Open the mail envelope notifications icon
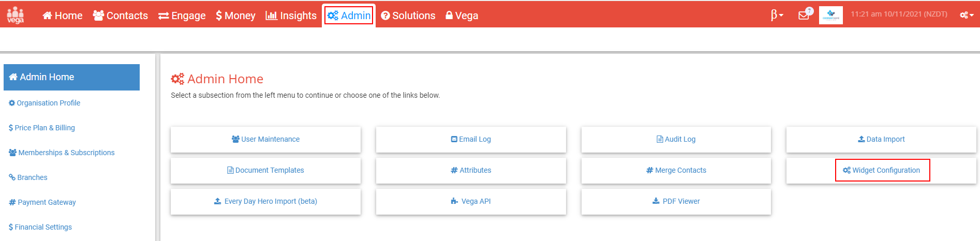Screen dimensions: 980x241 tap(806, 14)
